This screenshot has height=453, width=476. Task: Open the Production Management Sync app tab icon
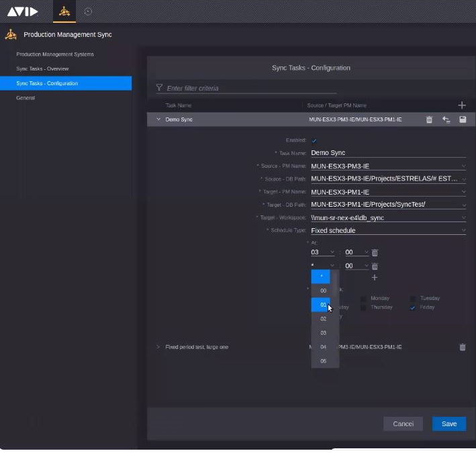[x=64, y=11]
